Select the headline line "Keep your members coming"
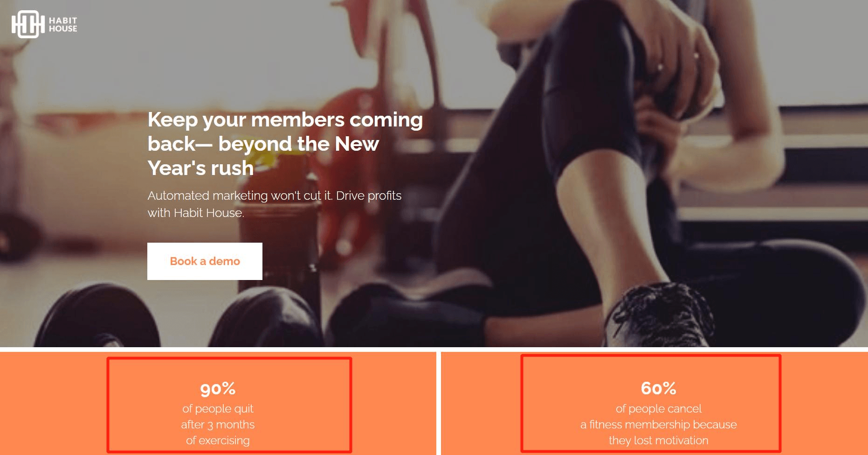The height and width of the screenshot is (455, 868). click(x=285, y=119)
